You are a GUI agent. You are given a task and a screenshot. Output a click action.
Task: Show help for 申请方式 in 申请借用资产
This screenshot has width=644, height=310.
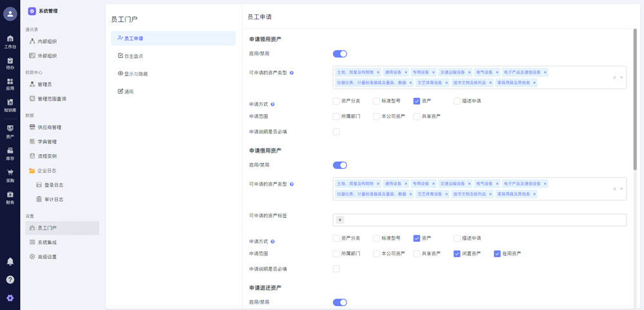(272, 242)
